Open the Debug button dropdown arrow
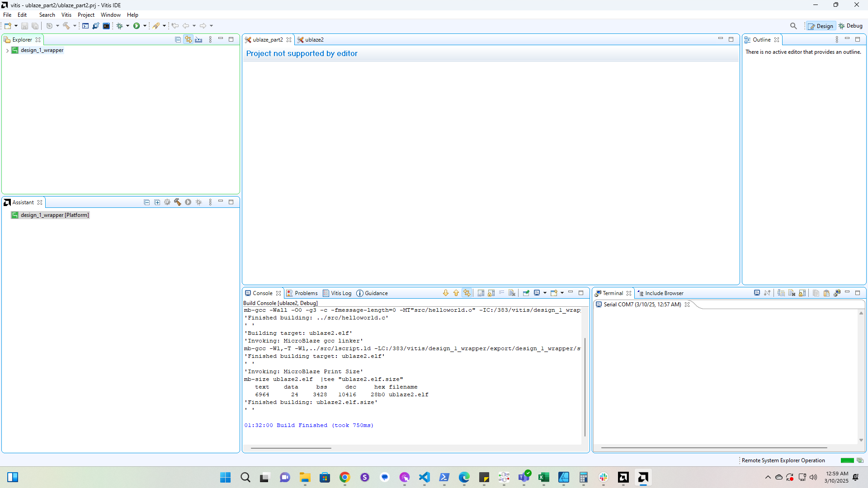 coord(127,26)
